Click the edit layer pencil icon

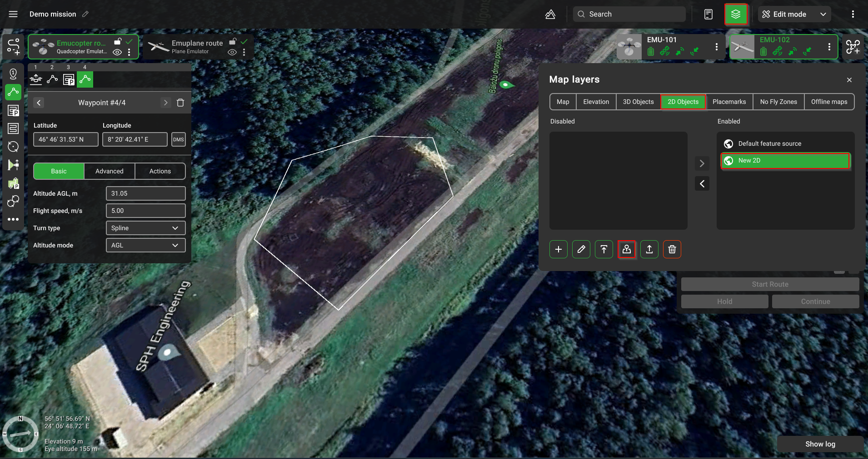[x=581, y=249]
